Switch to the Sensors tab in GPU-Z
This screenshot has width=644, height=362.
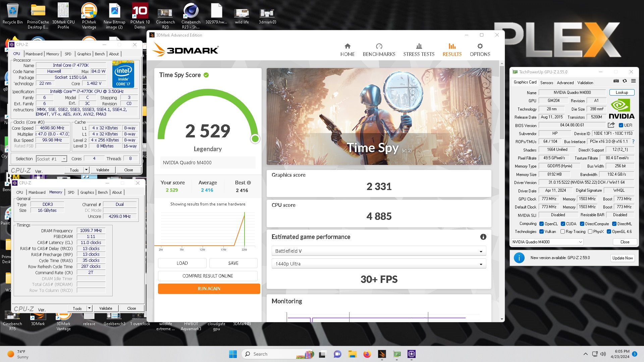click(x=547, y=82)
